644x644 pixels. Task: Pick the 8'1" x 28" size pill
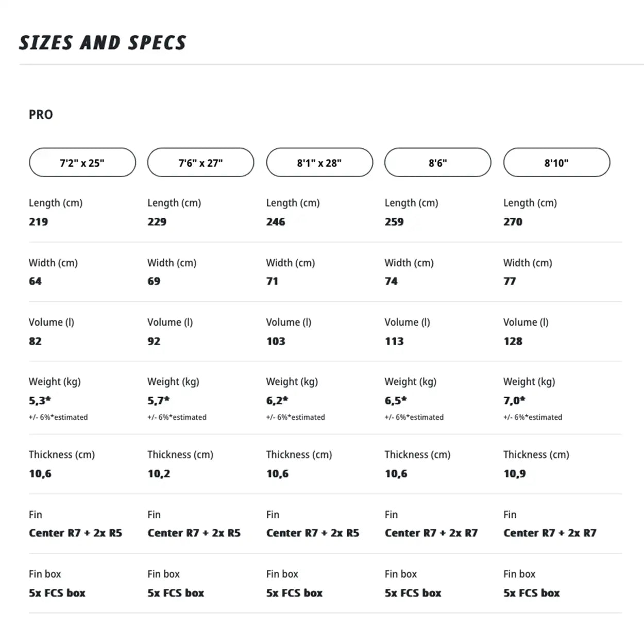[319, 163]
